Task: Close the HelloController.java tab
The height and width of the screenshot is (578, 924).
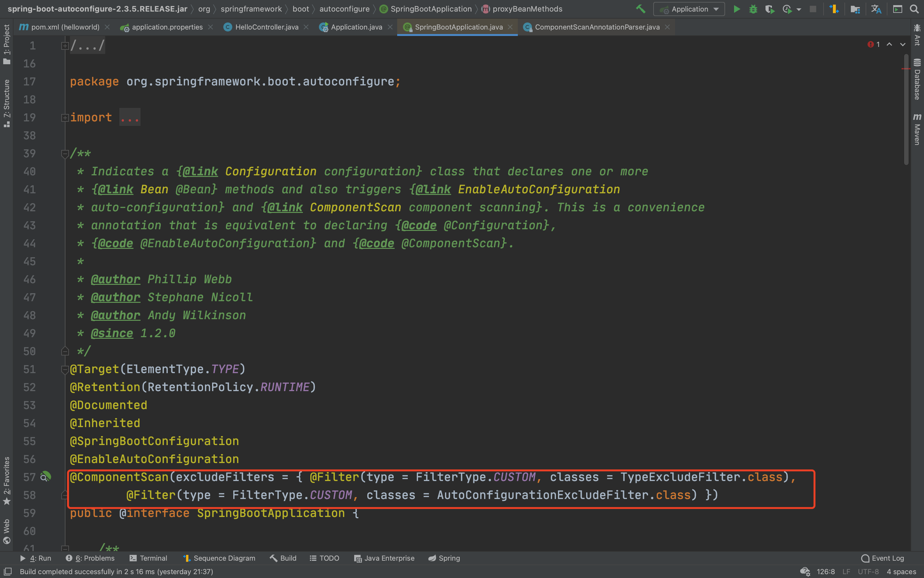Action: tap(306, 27)
